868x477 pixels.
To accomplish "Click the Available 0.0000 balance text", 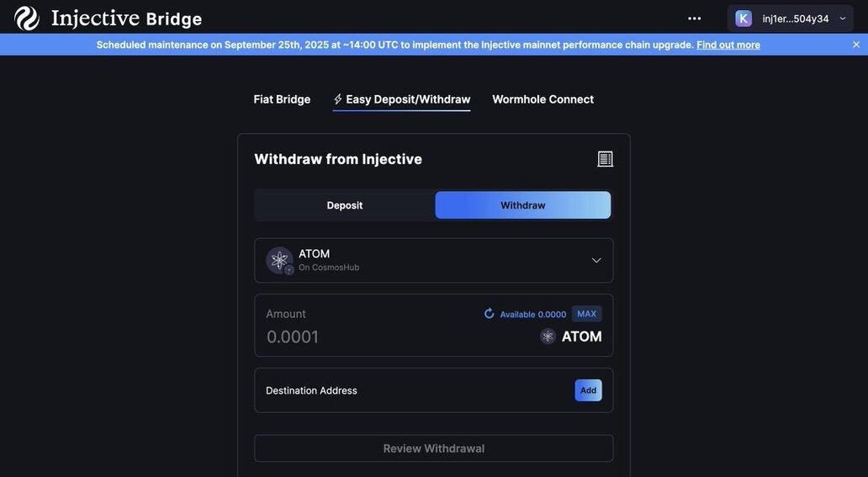I will pos(532,314).
